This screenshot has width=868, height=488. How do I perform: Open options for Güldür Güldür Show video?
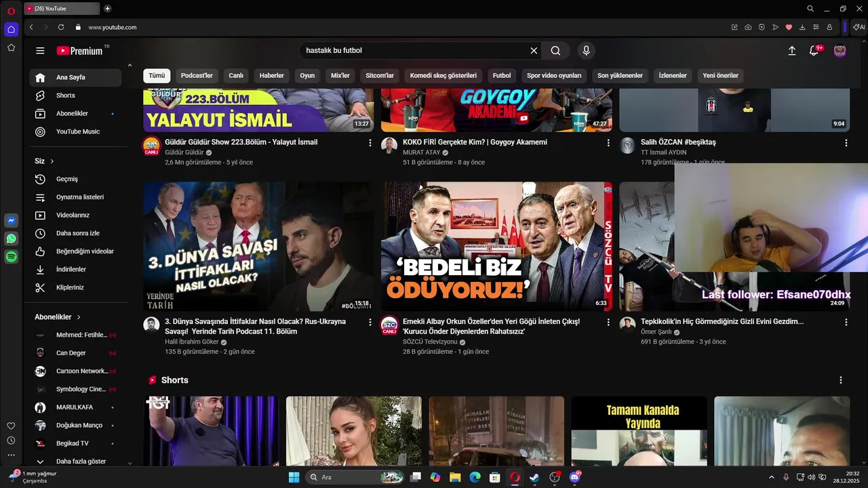[x=370, y=143]
